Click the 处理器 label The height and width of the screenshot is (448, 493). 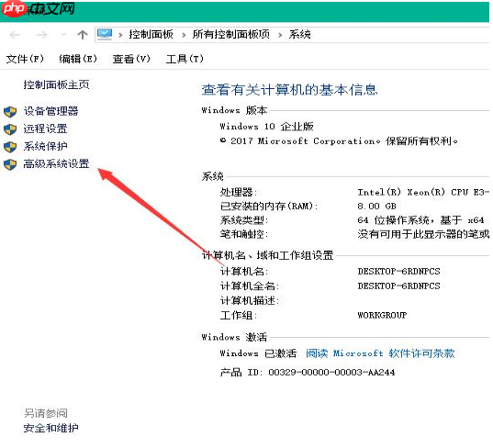pyautogui.click(x=239, y=192)
